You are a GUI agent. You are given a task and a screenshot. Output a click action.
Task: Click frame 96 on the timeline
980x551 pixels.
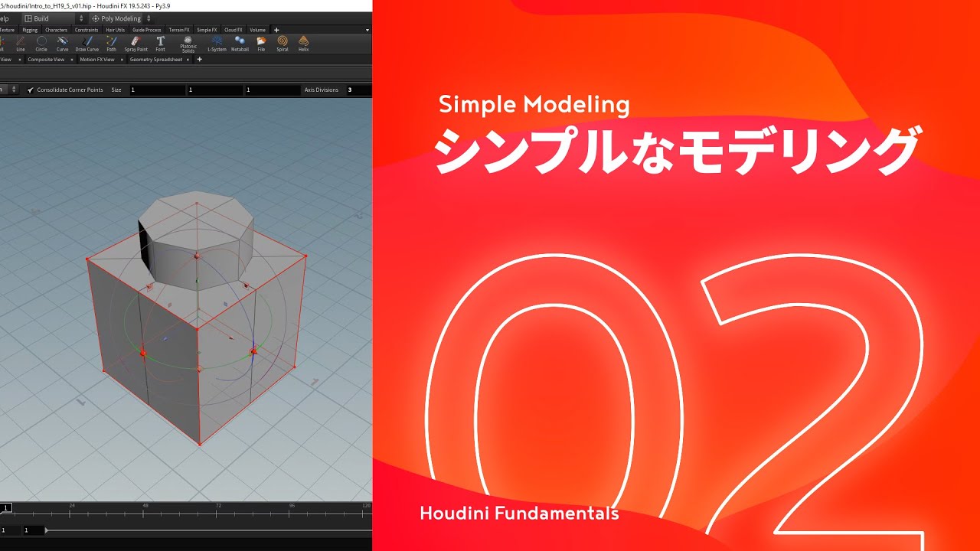pyautogui.click(x=292, y=507)
